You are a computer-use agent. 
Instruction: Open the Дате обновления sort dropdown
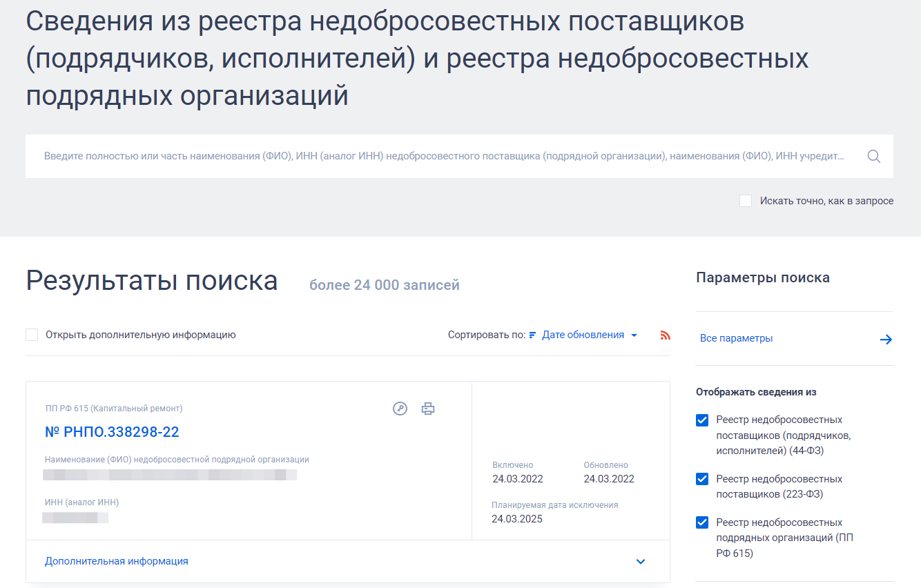[590, 335]
